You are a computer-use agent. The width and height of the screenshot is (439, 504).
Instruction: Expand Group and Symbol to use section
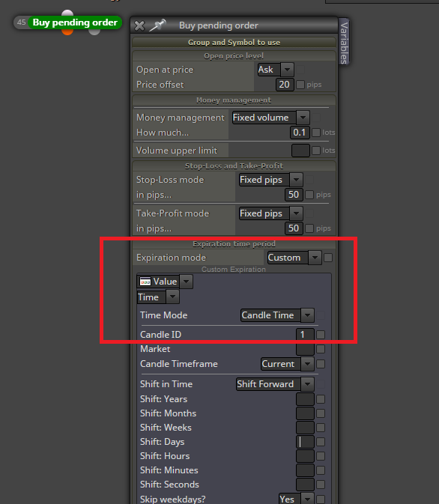point(234,43)
